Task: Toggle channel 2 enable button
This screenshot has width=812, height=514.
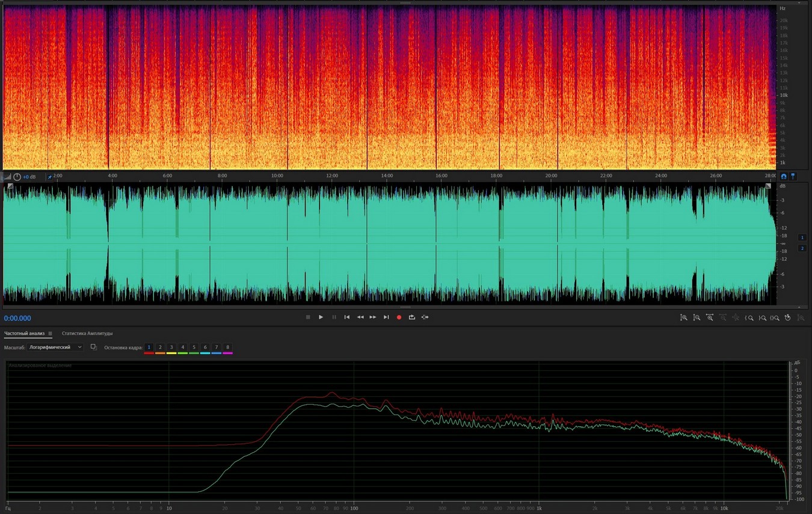Action: [x=802, y=248]
